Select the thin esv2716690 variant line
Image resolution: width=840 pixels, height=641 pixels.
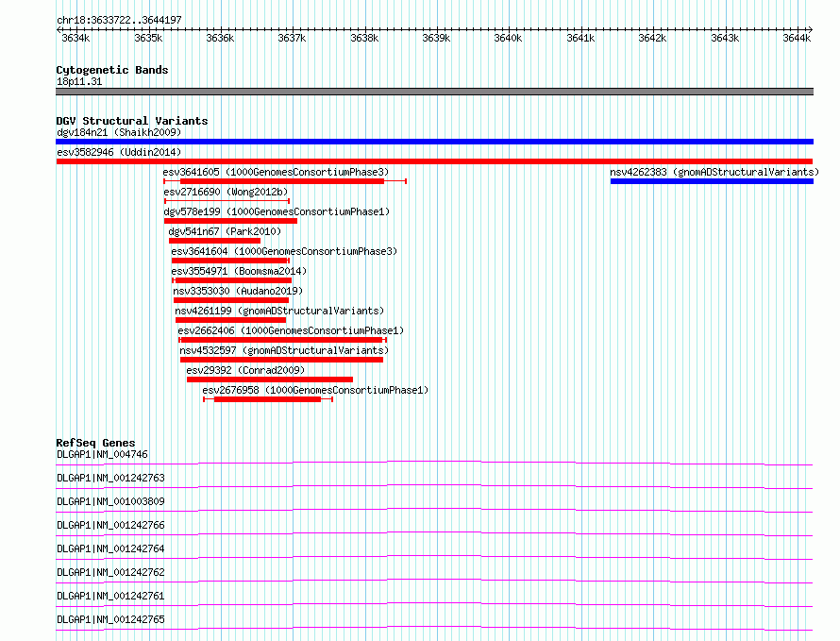click(x=227, y=201)
